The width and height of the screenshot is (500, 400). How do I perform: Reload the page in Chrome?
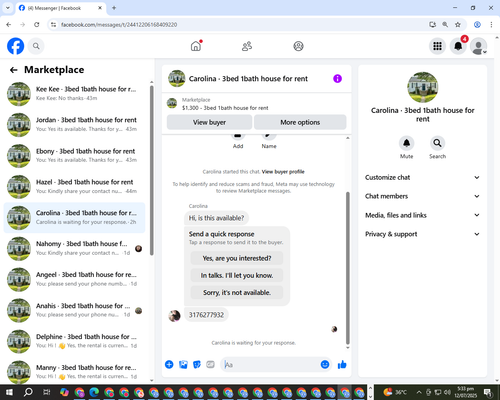click(x=37, y=24)
